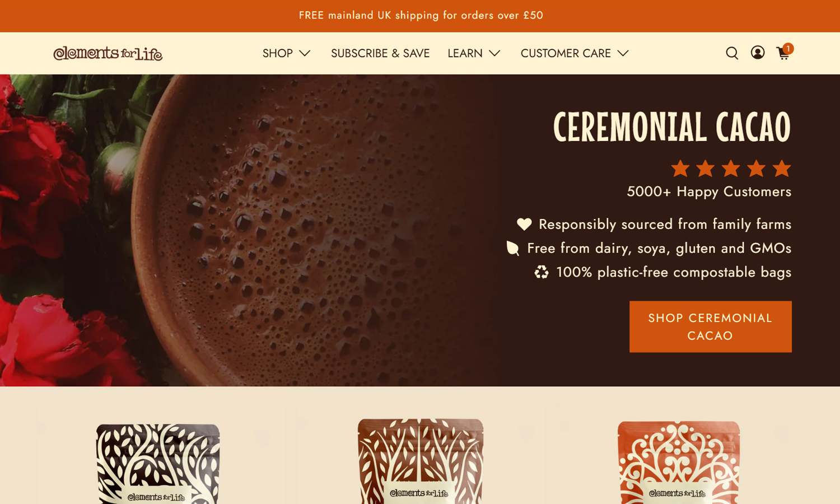Open the user account icon
The width and height of the screenshot is (840, 504).
coord(758,53)
